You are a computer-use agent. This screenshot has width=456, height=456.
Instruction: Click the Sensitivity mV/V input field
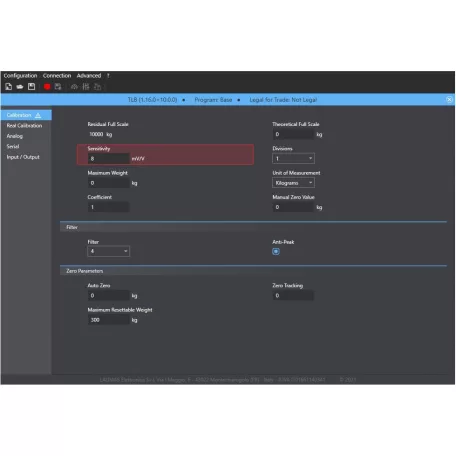[109, 159]
